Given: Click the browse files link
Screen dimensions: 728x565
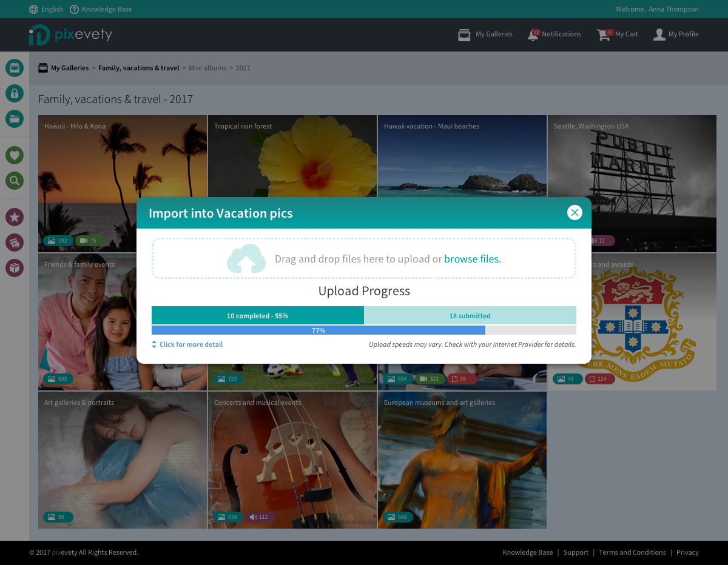Looking at the screenshot, I should tap(473, 259).
